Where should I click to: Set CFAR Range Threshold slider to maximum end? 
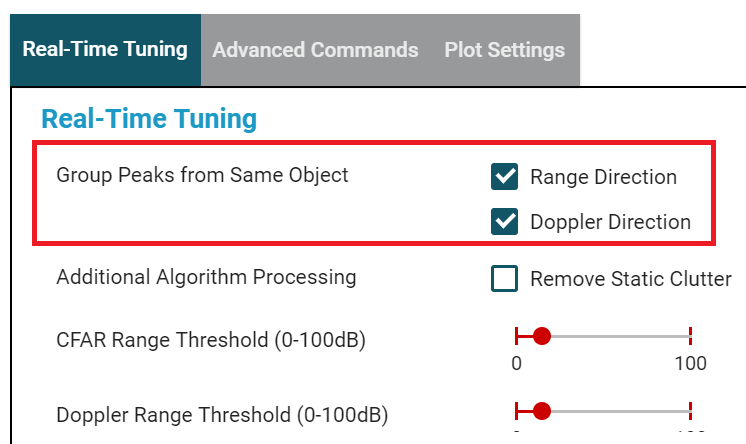[x=690, y=336]
